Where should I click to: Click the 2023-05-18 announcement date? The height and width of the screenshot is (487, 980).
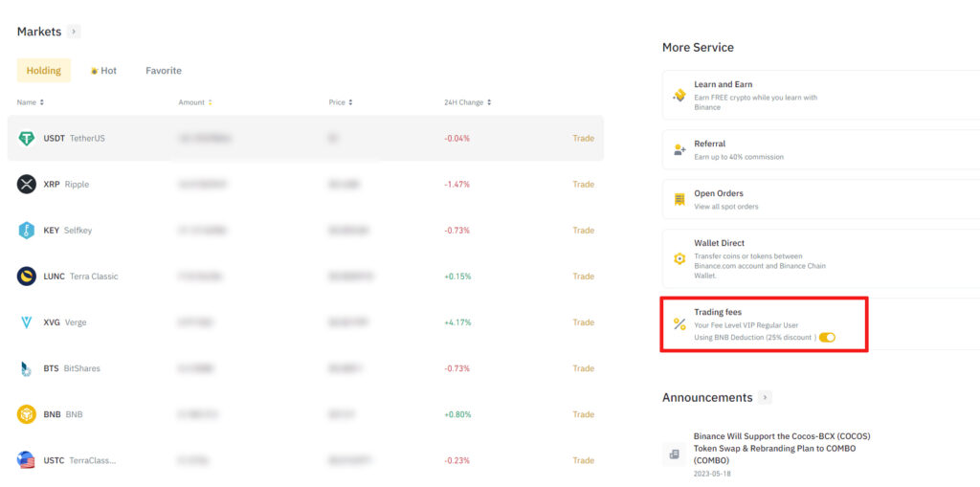point(712,474)
